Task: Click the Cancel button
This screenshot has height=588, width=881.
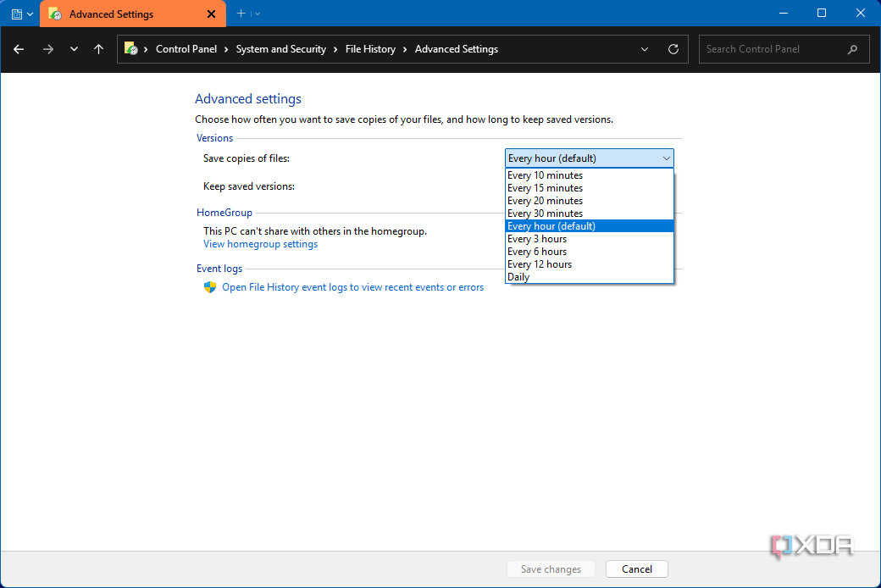Action: (x=636, y=569)
